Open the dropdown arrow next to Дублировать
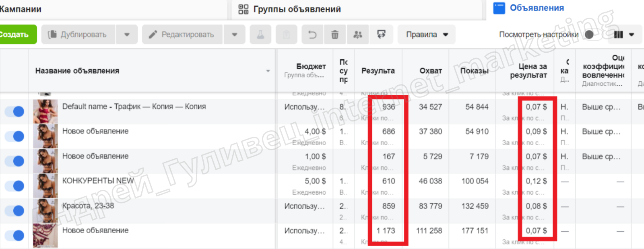 tap(127, 35)
